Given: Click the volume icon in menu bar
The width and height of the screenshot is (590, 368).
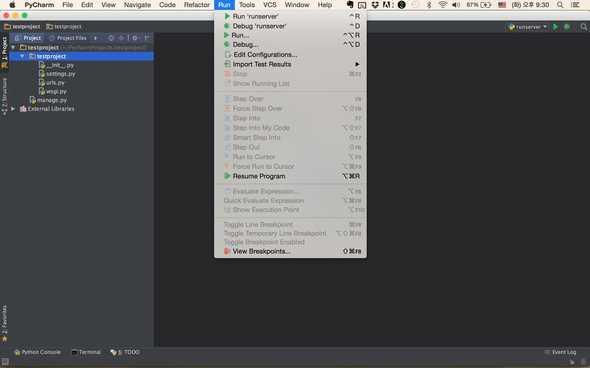Looking at the screenshot, I should 456,5.
